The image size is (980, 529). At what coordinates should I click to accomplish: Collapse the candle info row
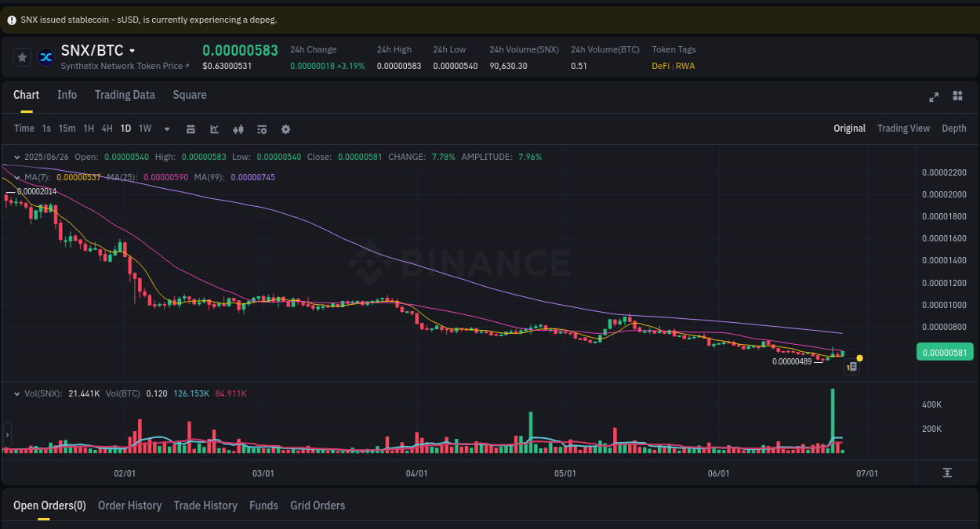[17, 157]
